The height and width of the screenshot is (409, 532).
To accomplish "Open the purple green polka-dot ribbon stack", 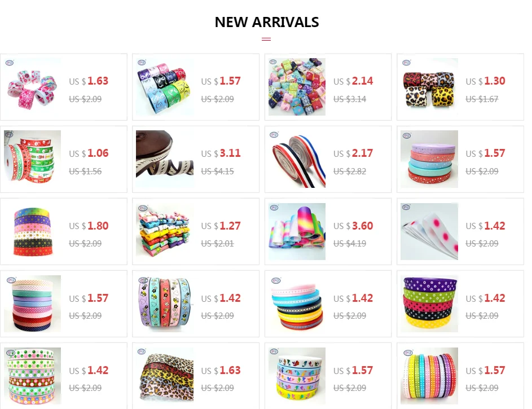I will click(429, 304).
